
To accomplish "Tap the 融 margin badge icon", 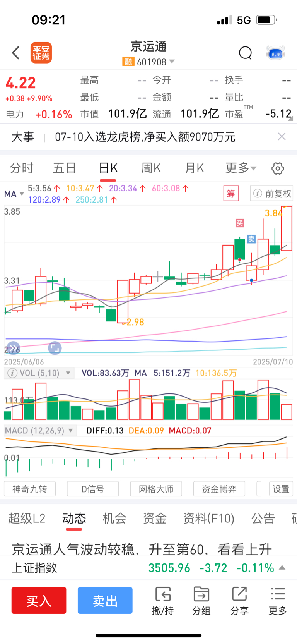I will [x=128, y=62].
